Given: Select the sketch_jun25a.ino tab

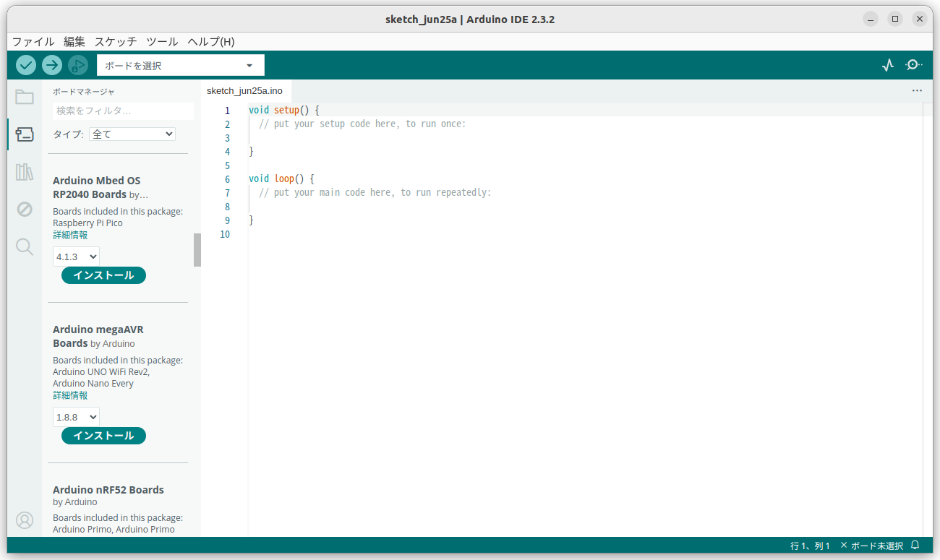Looking at the screenshot, I should coord(246,91).
